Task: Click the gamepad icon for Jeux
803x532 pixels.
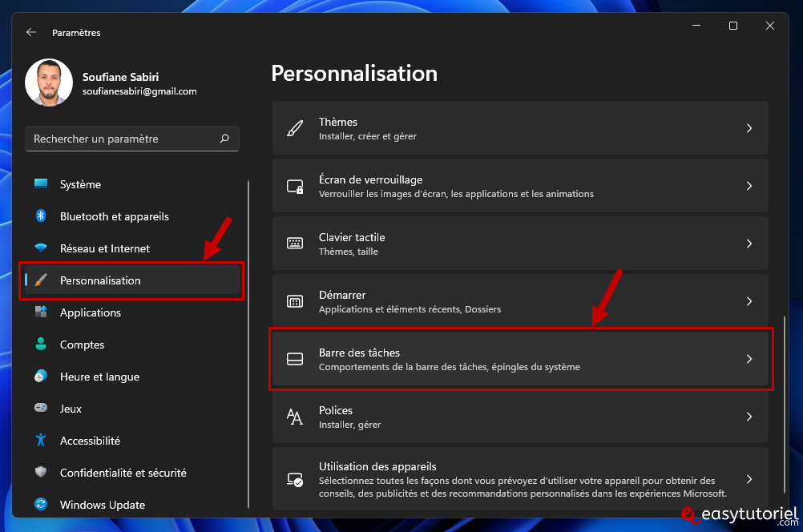Action: [x=41, y=408]
